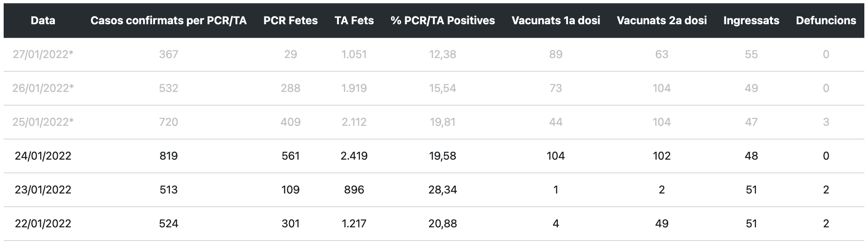This screenshot has height=247, width=868.
Task: Select the 24/01/2022 date cell
Action: (43, 156)
